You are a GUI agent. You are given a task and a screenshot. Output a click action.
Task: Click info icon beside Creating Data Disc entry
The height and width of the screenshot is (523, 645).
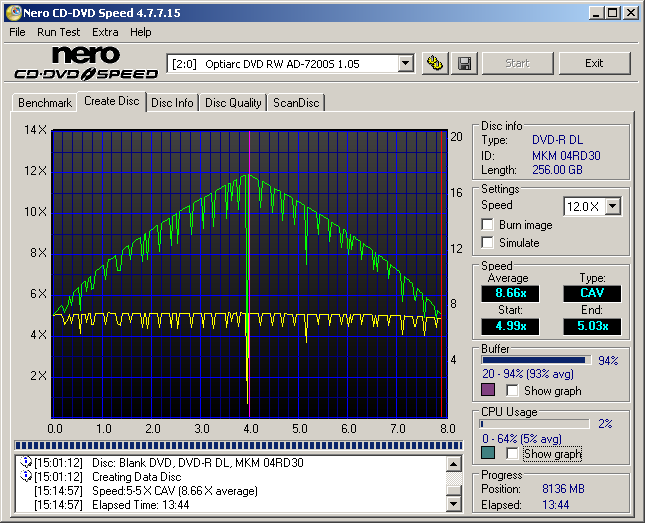[25, 477]
